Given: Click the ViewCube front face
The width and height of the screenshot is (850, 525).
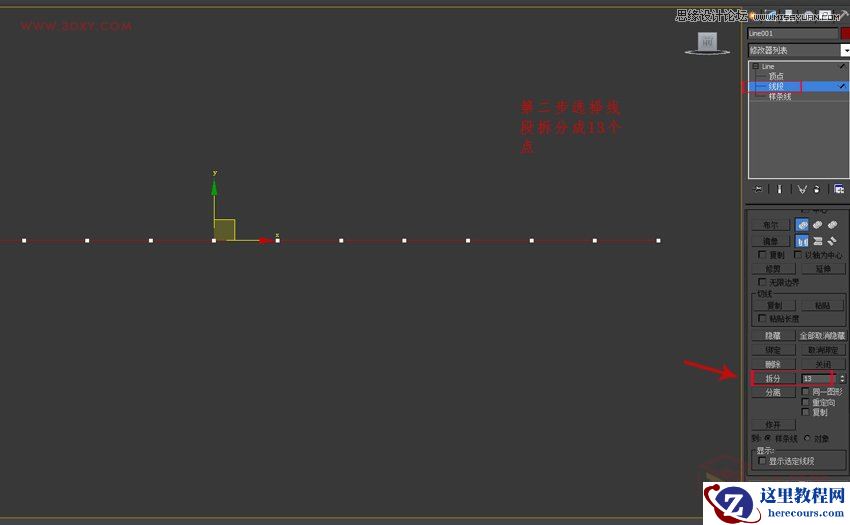Looking at the screenshot, I should (x=707, y=41).
